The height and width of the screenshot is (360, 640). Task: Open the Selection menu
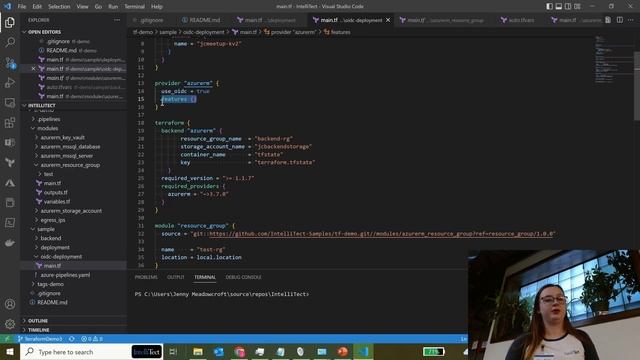(x=59, y=7)
